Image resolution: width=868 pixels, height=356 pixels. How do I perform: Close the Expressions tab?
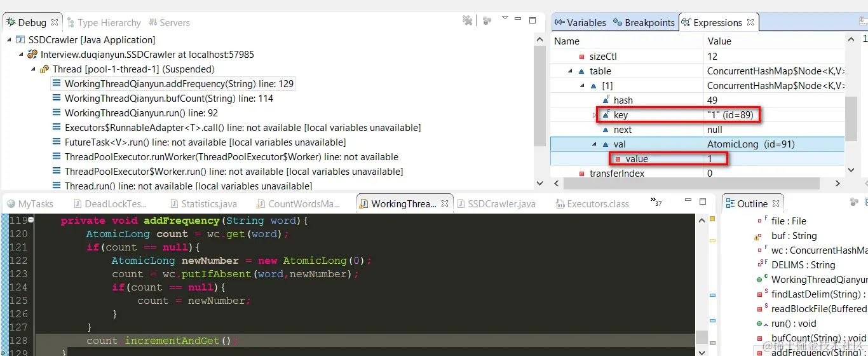pos(750,22)
